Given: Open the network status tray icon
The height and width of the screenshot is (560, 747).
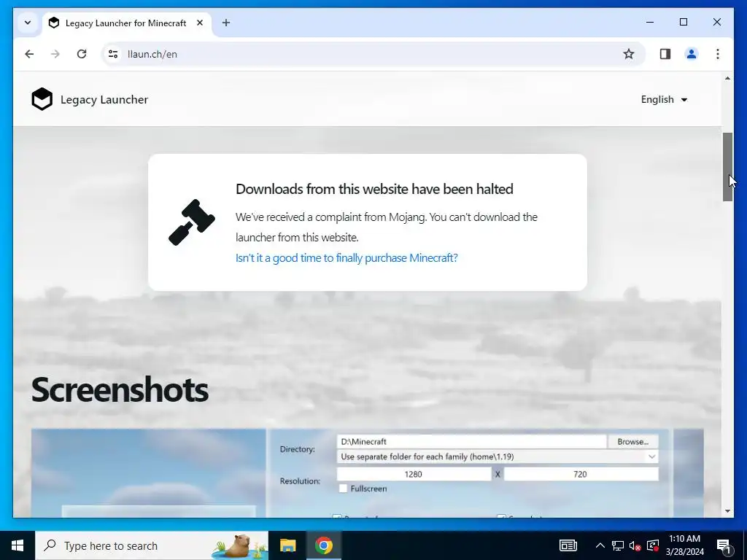Looking at the screenshot, I should 618,545.
